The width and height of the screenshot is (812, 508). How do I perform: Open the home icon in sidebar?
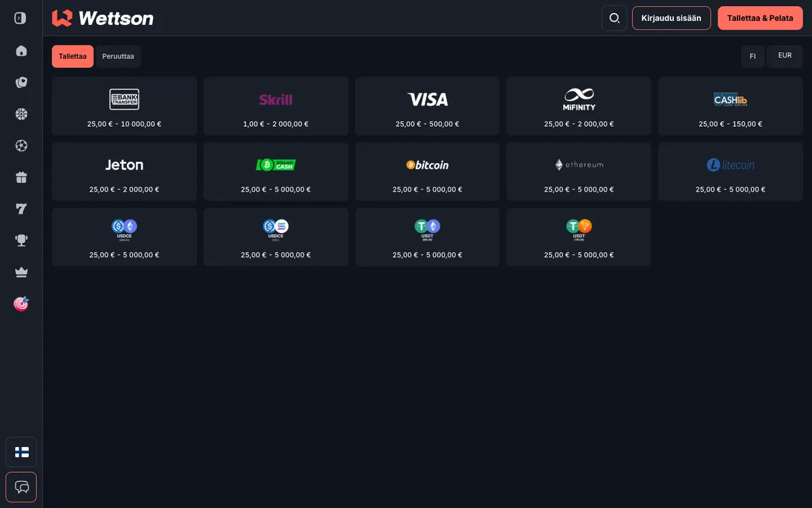21,51
